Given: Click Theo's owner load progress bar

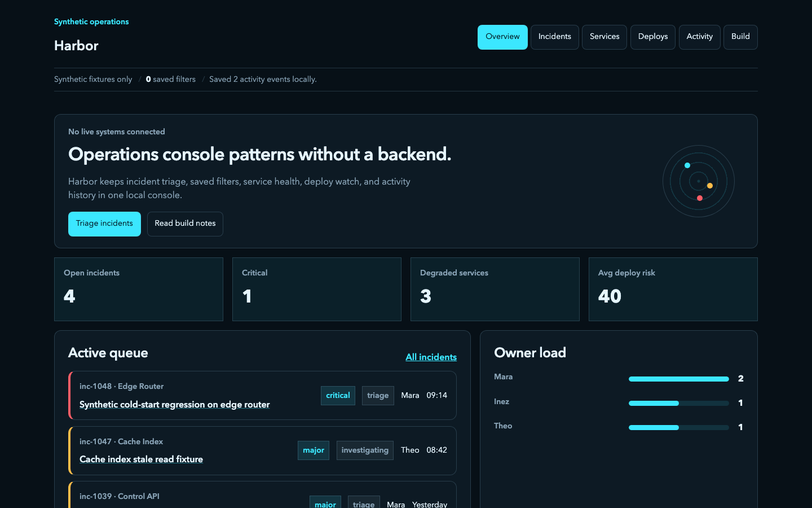Looking at the screenshot, I should 679,427.
